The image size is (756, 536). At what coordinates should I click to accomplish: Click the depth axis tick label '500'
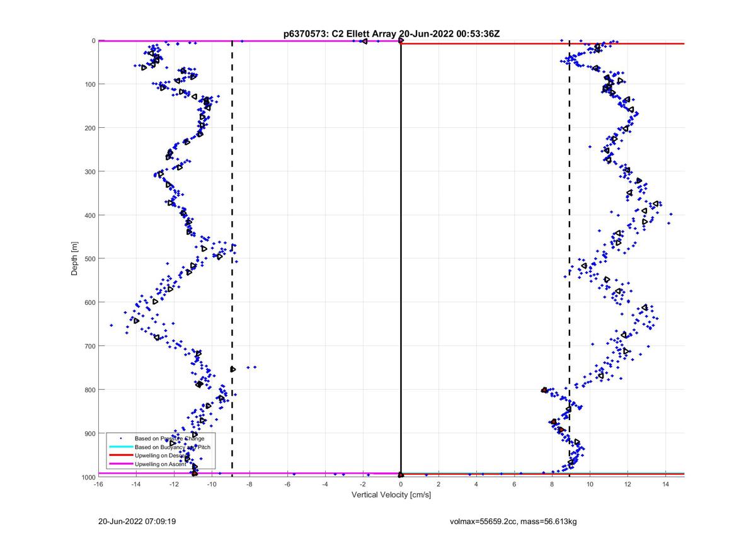pos(89,259)
